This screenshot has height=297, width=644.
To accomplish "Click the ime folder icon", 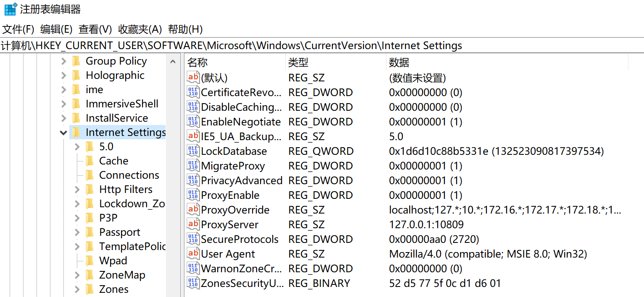I will [x=76, y=90].
